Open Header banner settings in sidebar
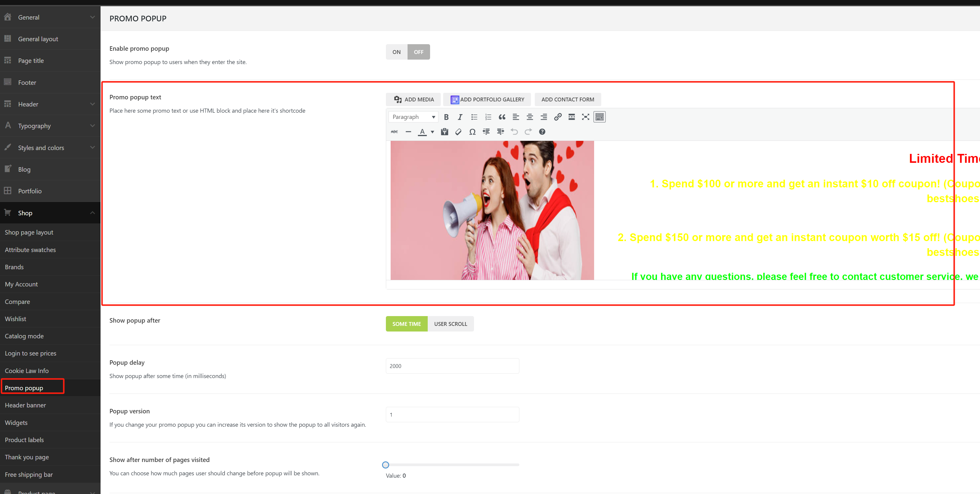The image size is (980, 494). 26,405
